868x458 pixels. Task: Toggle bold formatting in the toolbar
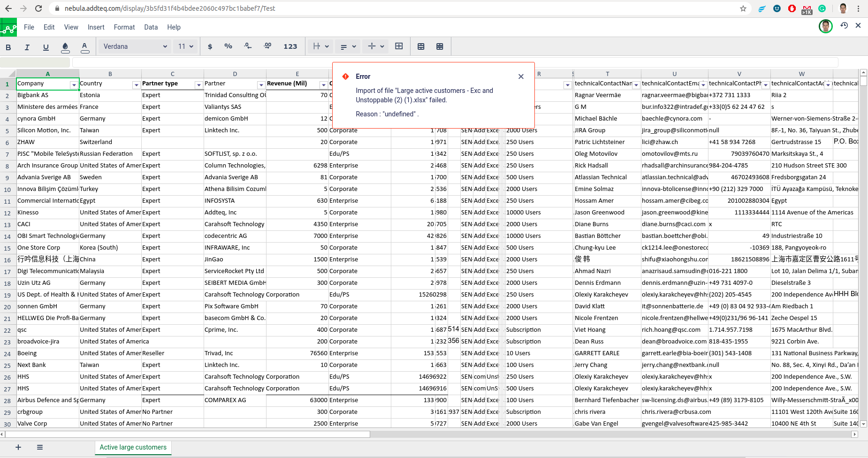coord(8,47)
